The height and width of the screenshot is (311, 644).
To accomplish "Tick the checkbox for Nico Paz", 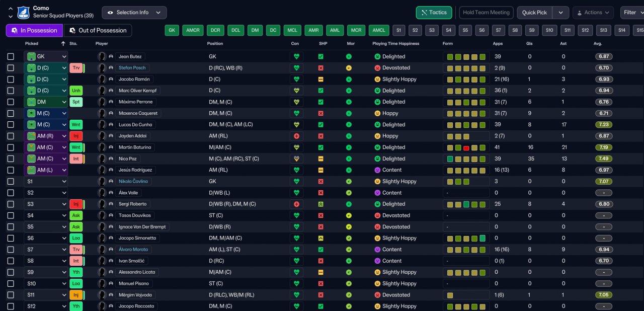I will pyautogui.click(x=11, y=159).
